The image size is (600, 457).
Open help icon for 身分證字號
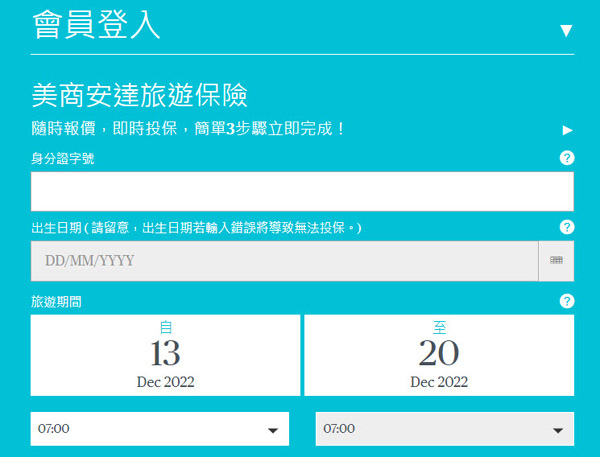(x=567, y=158)
